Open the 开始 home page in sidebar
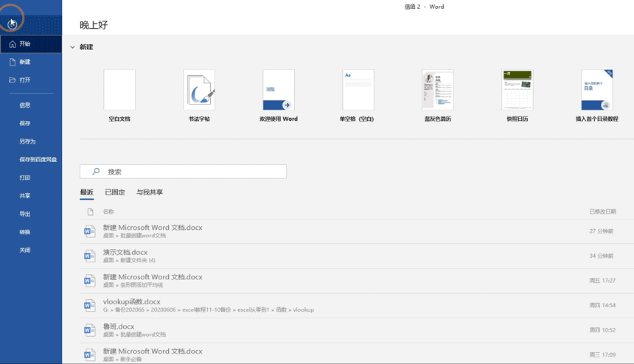This screenshot has height=364, width=634. (31, 44)
